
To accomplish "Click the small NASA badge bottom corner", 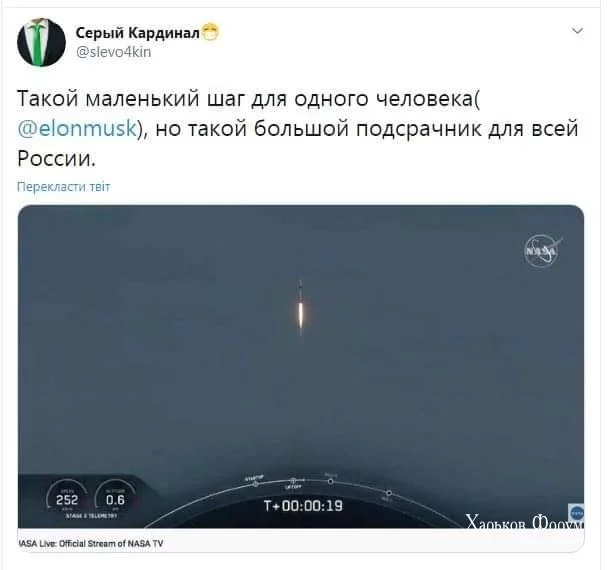I will 576,513.
